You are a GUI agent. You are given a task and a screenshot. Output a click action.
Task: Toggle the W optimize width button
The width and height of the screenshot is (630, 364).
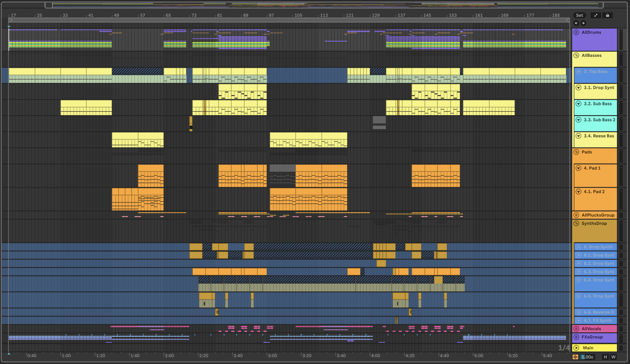[613, 357]
